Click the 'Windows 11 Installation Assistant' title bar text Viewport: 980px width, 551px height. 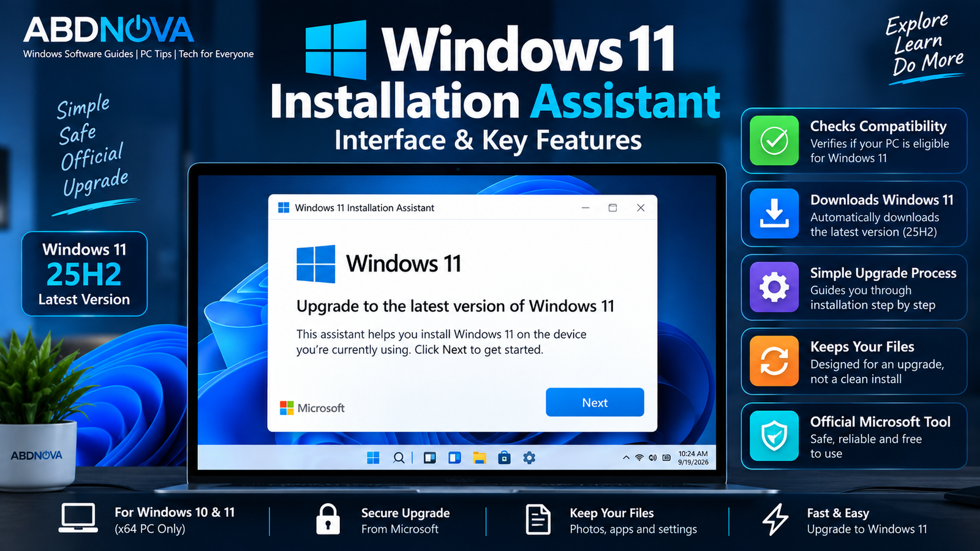point(364,208)
